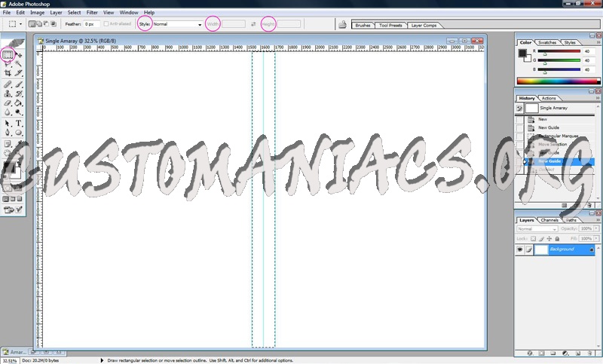Click the Single Amaray history snapshot
Image resolution: width=603 pixels, height=364 pixels.
click(556, 108)
